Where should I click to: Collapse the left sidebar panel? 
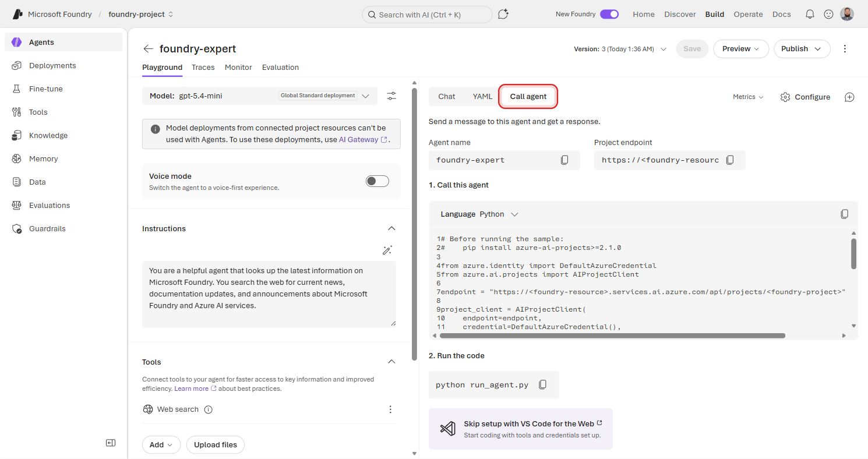[111, 443]
